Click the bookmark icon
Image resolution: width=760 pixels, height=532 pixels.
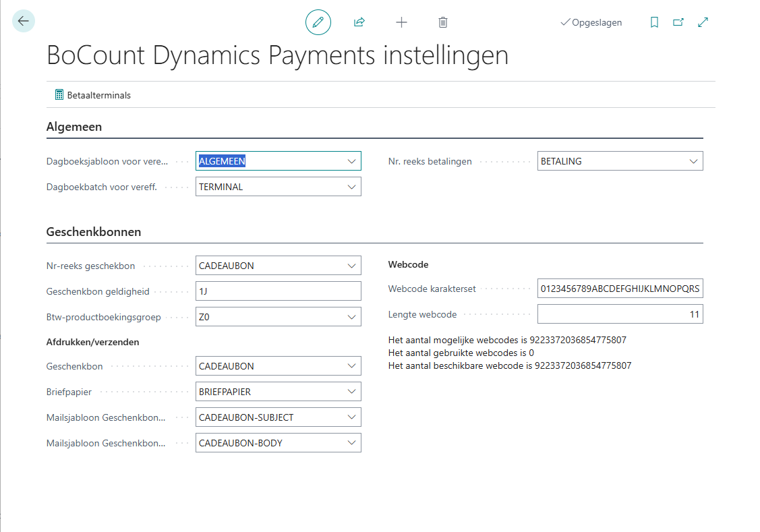tap(654, 22)
